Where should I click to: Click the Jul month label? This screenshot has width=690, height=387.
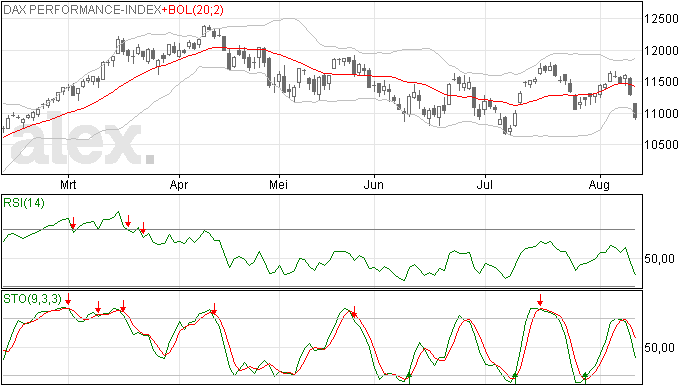point(484,184)
